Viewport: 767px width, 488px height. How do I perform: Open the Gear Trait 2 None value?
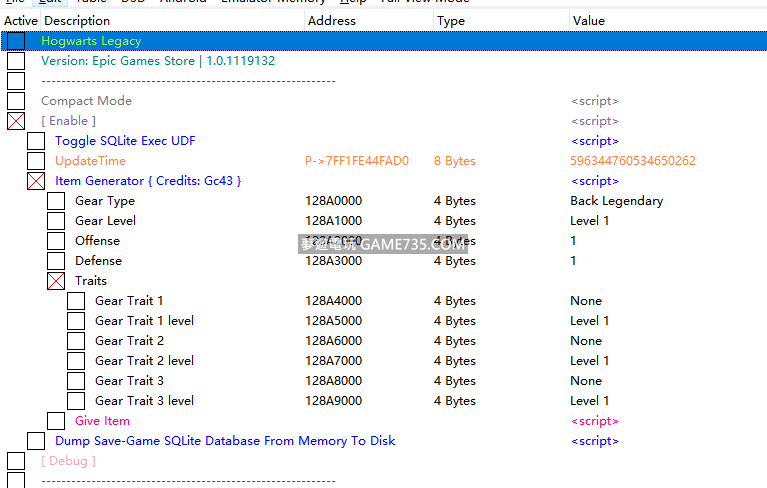[586, 341]
